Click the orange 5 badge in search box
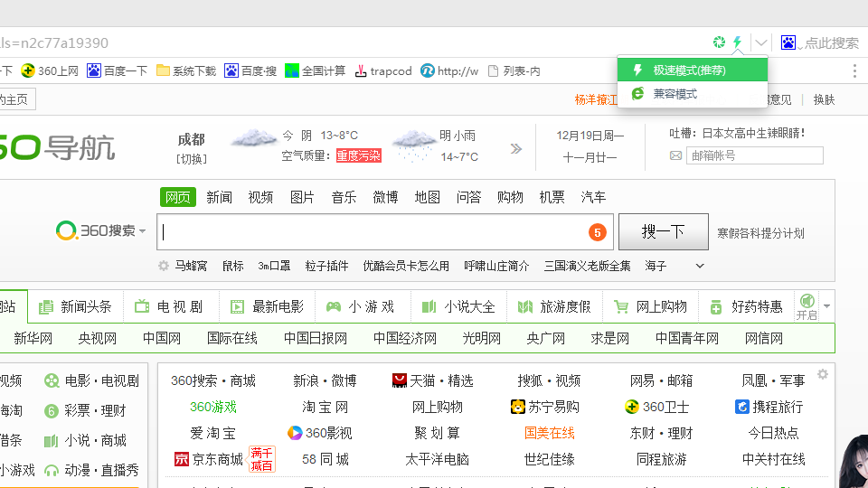The height and width of the screenshot is (488, 868). (x=598, y=232)
